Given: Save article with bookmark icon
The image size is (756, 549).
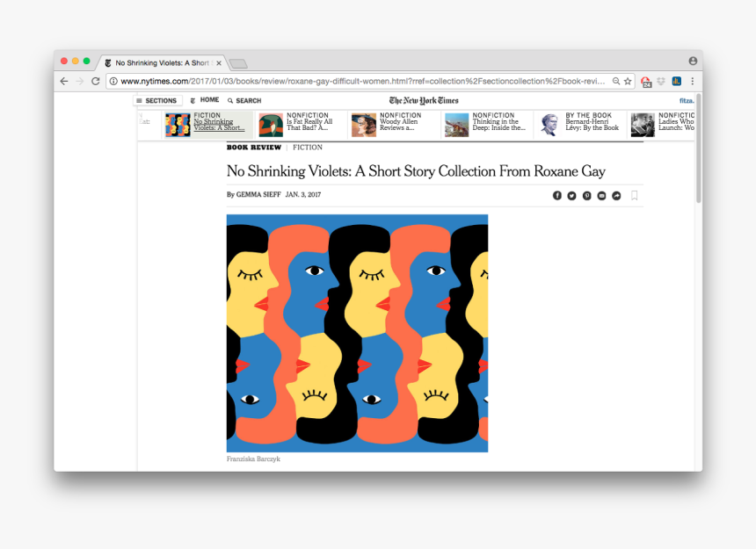Looking at the screenshot, I should point(635,196).
